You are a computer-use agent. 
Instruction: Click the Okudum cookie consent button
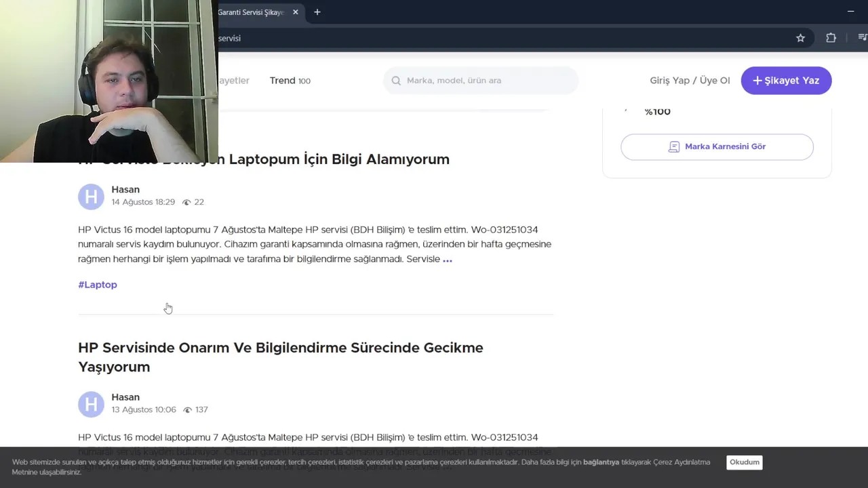[745, 462]
